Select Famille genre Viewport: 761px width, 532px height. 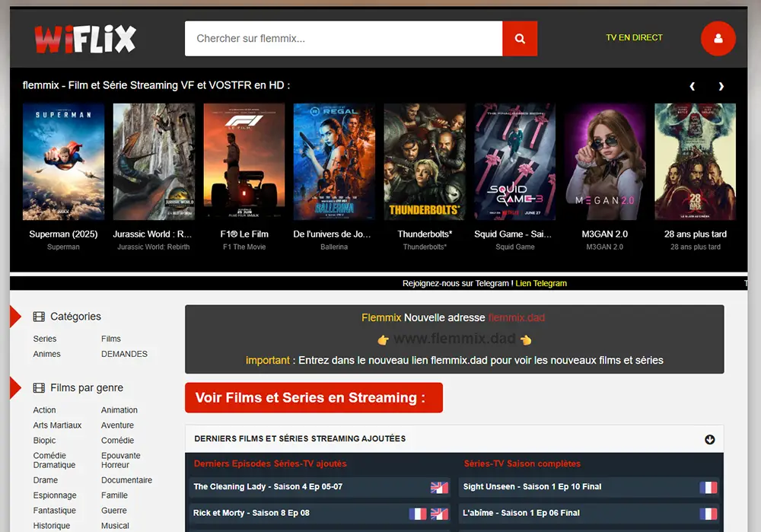click(x=115, y=495)
